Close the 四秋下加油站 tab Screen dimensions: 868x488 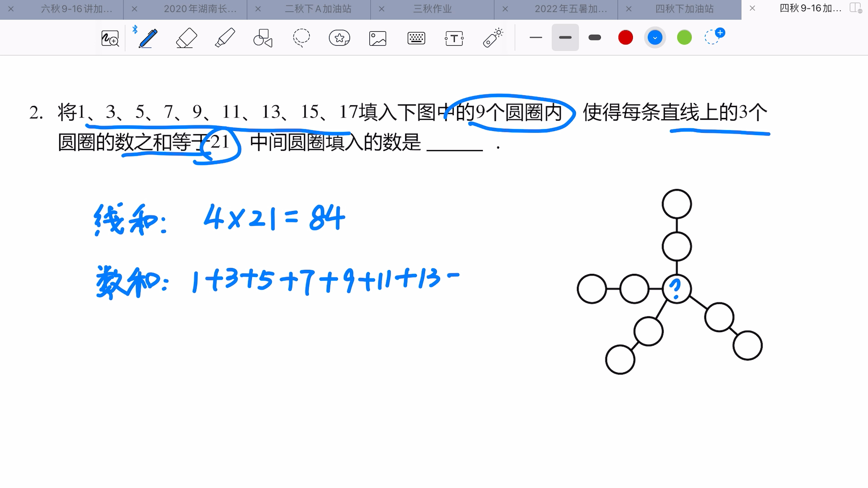[629, 9]
